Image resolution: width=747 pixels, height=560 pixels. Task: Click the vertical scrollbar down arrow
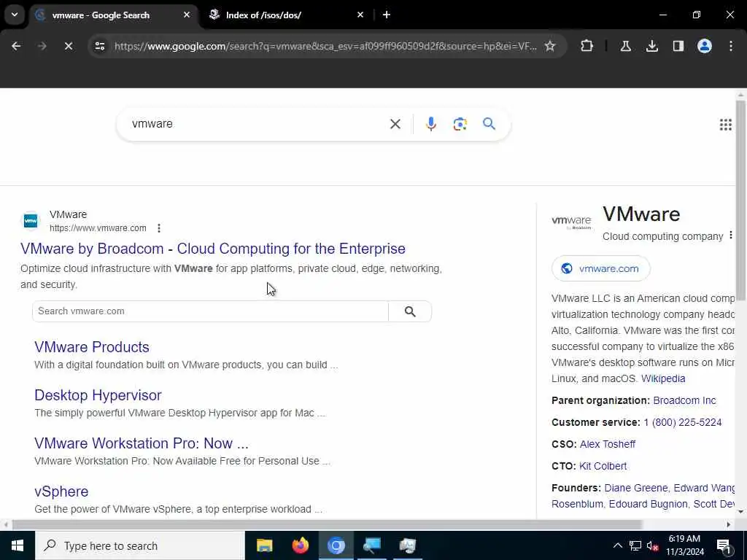(x=740, y=512)
